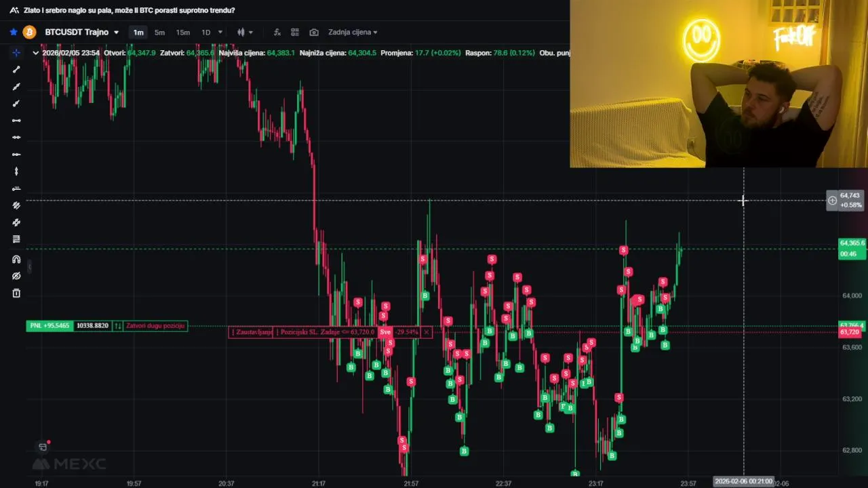868x488 pixels.
Task: Select the horizontal line tool
Action: point(16,138)
